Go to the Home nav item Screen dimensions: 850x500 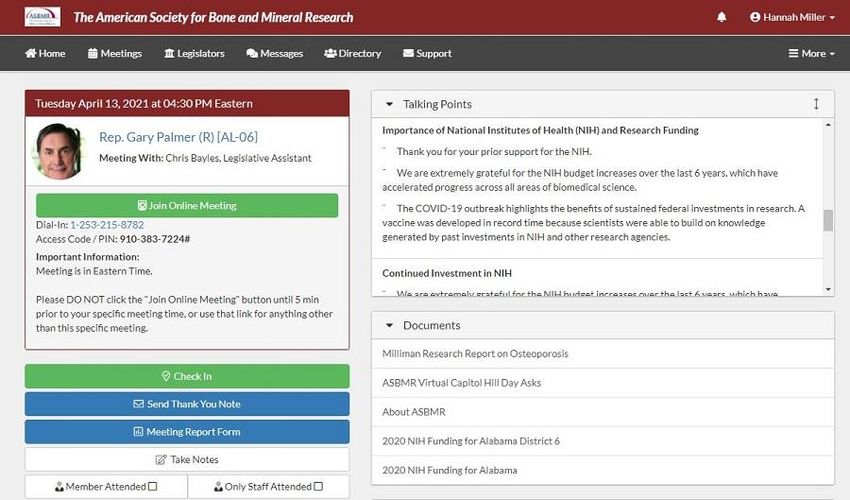46,53
